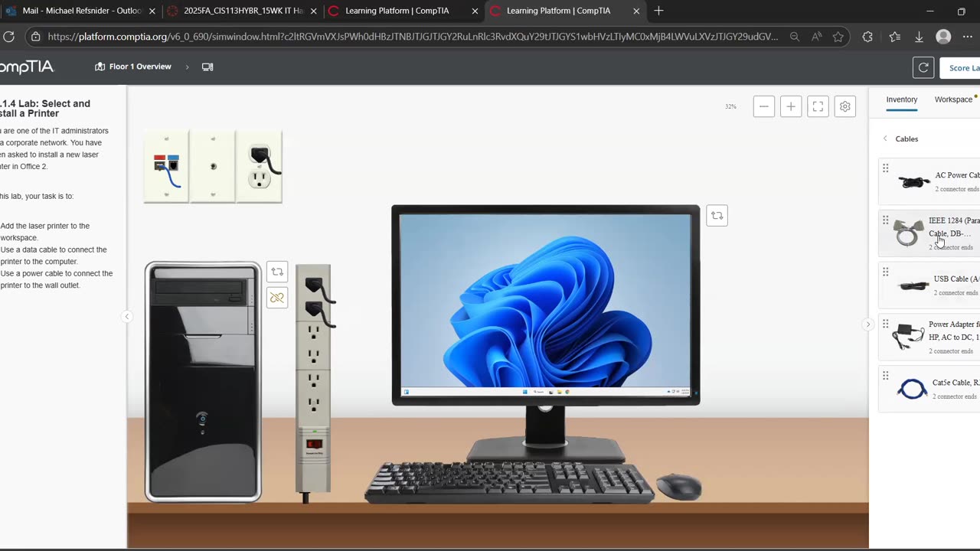Click the unlink icon beside the computer tower
Image resolution: width=980 pixels, height=551 pixels.
[x=277, y=298]
